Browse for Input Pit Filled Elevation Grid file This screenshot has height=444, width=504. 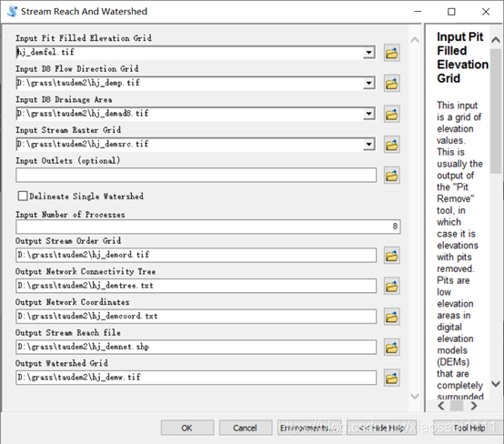tap(392, 53)
